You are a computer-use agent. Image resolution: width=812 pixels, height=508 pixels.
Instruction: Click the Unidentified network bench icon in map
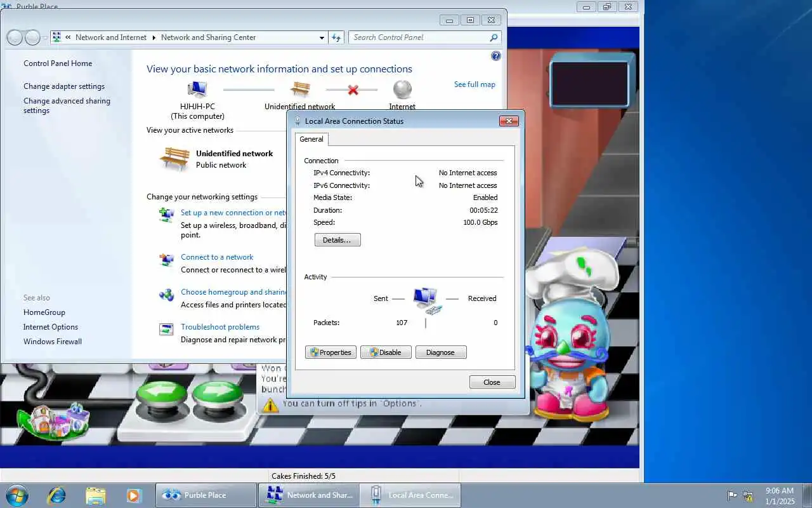pyautogui.click(x=299, y=90)
